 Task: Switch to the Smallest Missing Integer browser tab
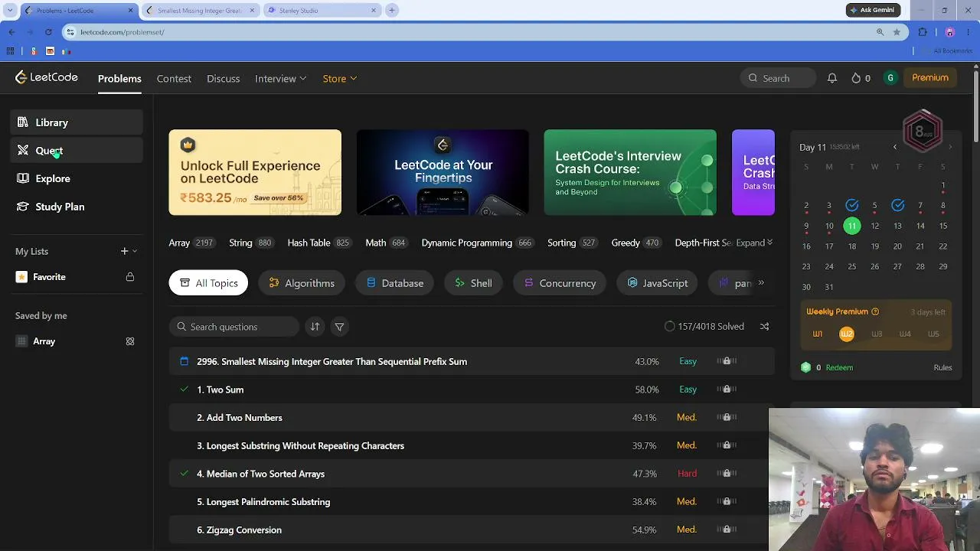tap(199, 11)
